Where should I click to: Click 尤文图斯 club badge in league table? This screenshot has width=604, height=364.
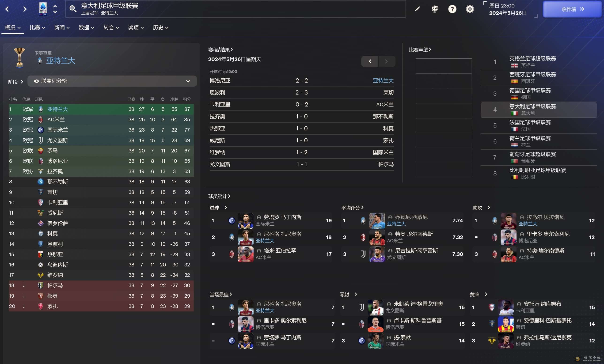point(41,140)
